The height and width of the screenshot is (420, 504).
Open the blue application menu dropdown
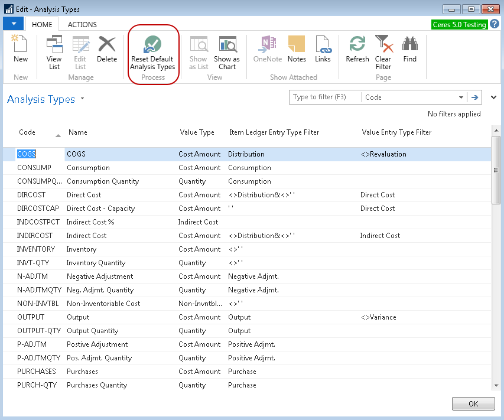pos(14,24)
